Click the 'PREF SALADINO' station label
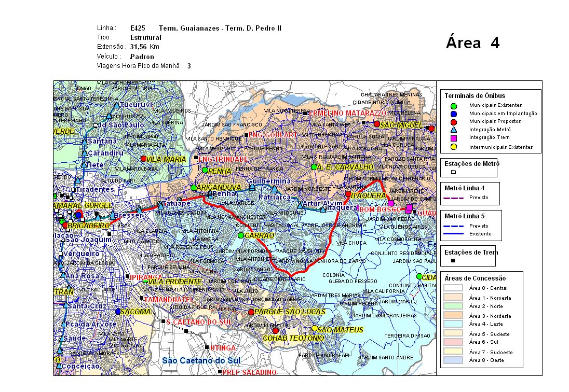This screenshot has width=569, height=392. (x=249, y=372)
